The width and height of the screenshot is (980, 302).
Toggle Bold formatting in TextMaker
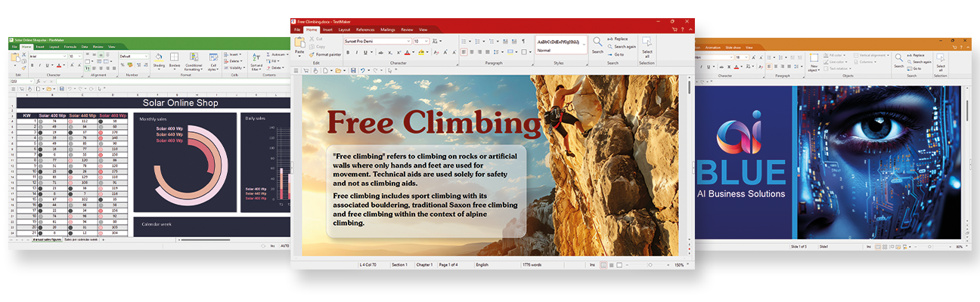coord(348,53)
